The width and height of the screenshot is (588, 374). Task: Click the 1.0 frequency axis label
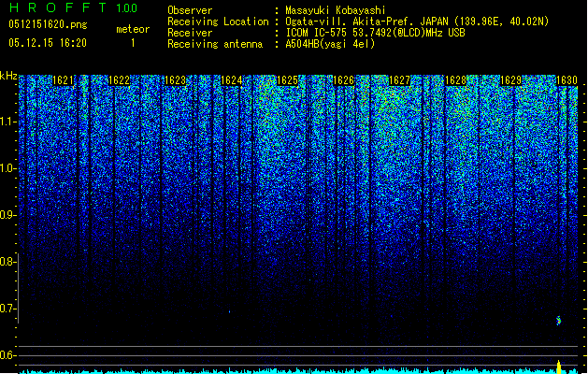7,168
